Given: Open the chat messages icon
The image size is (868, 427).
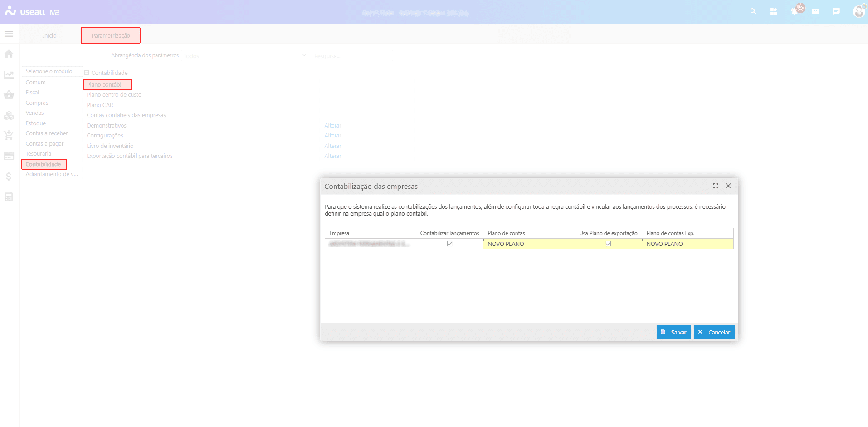Looking at the screenshot, I should tap(836, 11).
